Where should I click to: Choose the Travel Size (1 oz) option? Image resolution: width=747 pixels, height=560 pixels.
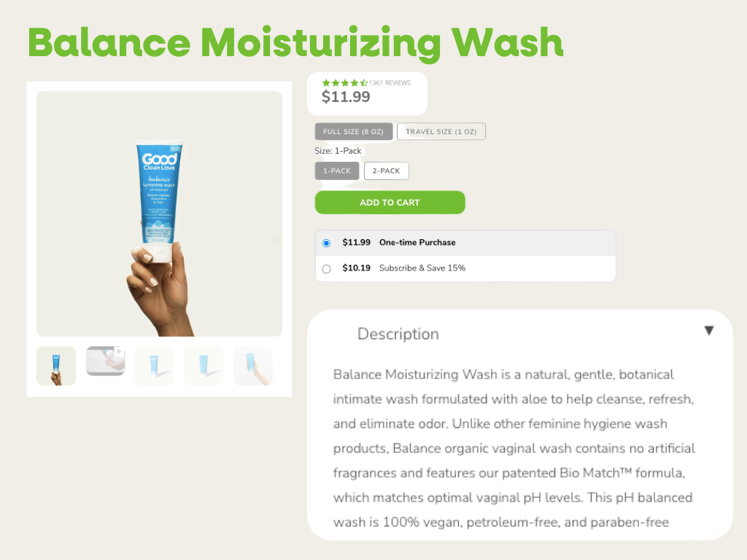pos(441,131)
